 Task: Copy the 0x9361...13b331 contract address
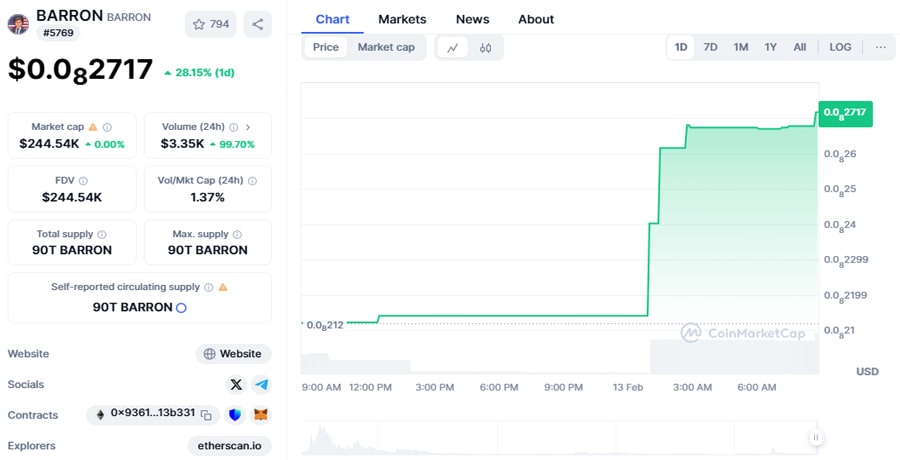coord(206,415)
